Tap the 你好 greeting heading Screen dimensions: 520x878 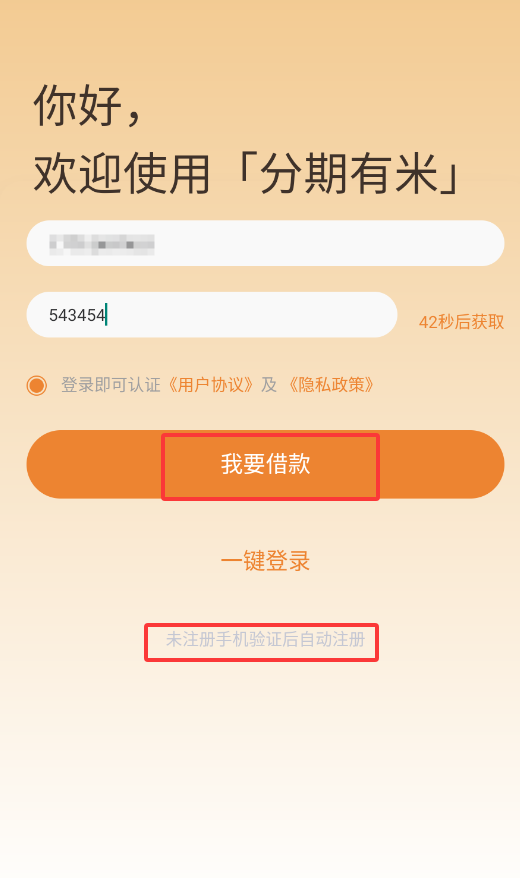pyautogui.click(x=87, y=105)
